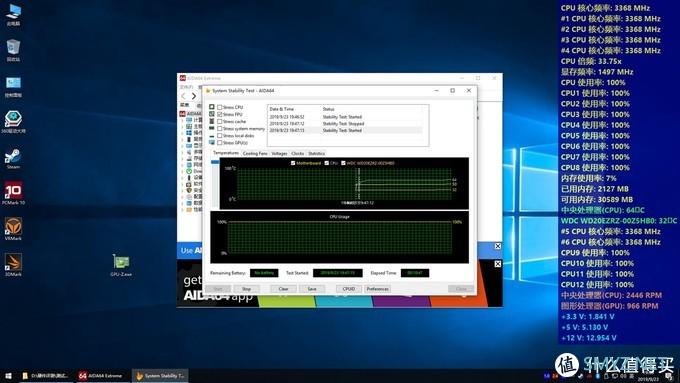Open the Recycle Bin desktop icon
This screenshot has width=680, height=383.
pos(13,50)
